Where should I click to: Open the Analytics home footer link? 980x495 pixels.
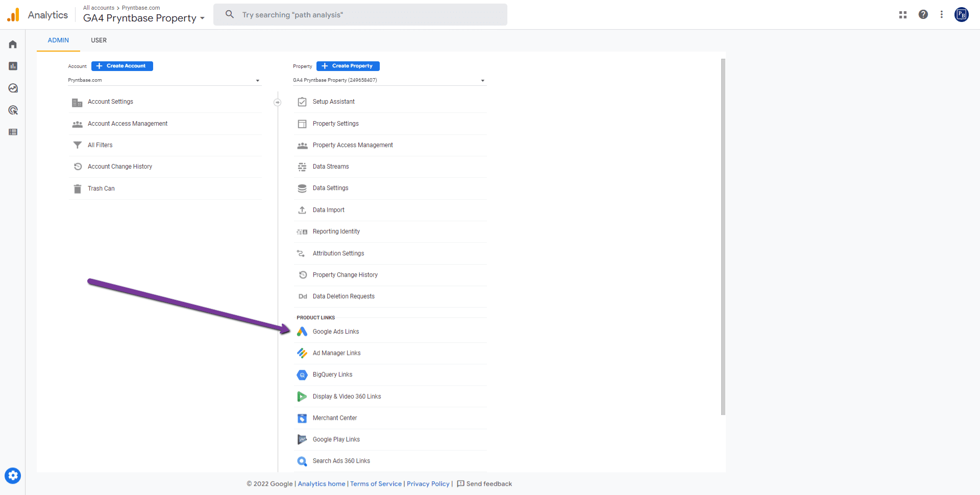coord(322,484)
